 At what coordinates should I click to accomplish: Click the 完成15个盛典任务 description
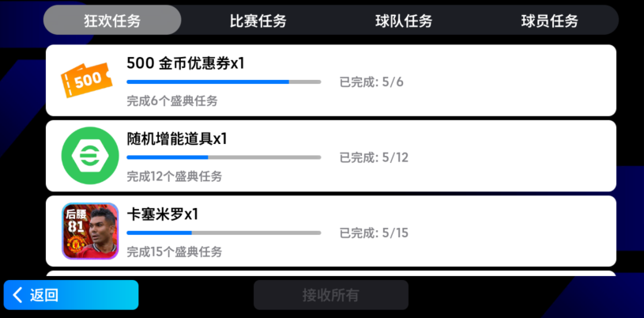click(x=175, y=252)
